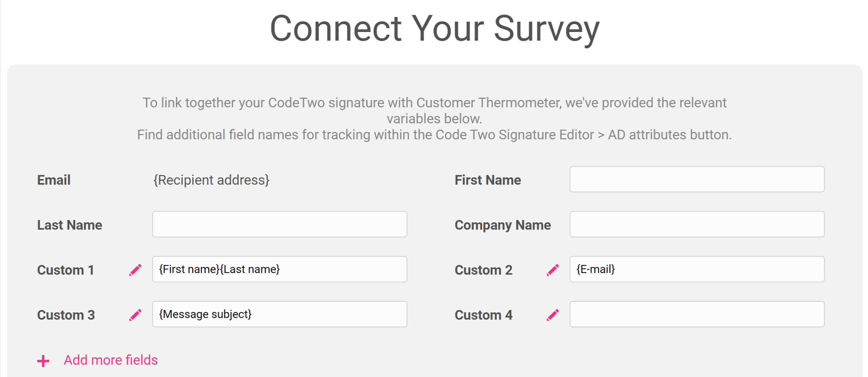
Task: Select the Custom 1 field with {First name}{Last name}
Action: click(279, 269)
